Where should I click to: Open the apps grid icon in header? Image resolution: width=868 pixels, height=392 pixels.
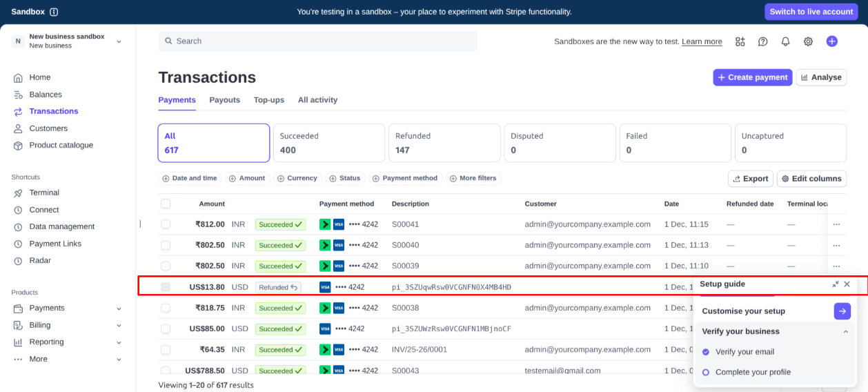[740, 41]
